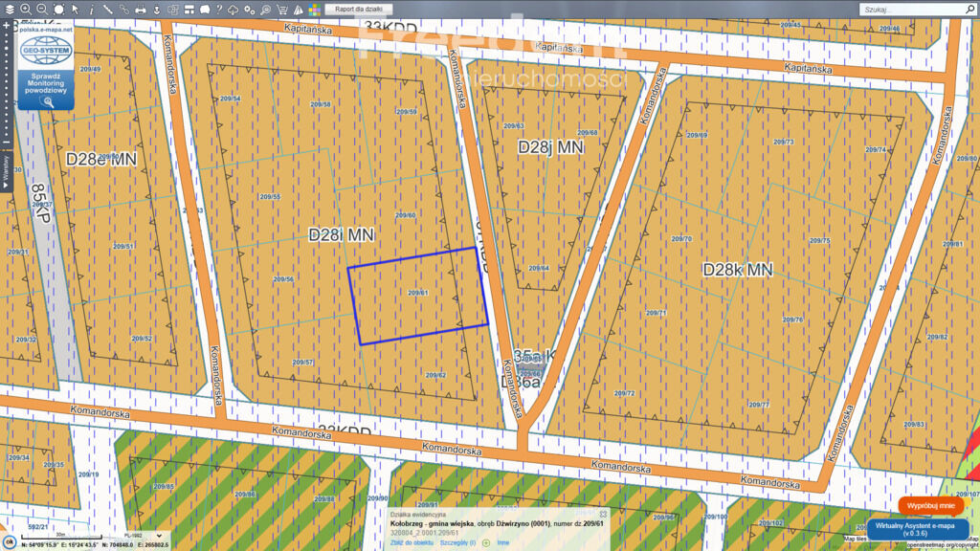Choose the object info 'i' tool
The width and height of the screenshot is (980, 551).
pyautogui.click(x=91, y=9)
